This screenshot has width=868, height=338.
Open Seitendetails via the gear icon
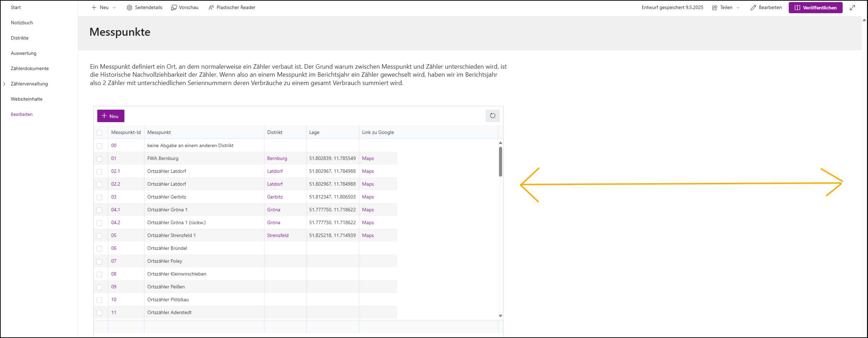130,8
